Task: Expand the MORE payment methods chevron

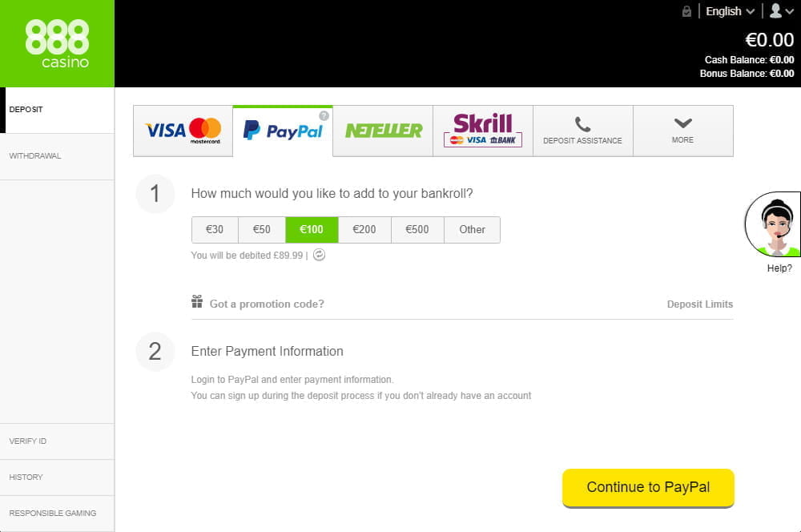Action: pyautogui.click(x=683, y=123)
